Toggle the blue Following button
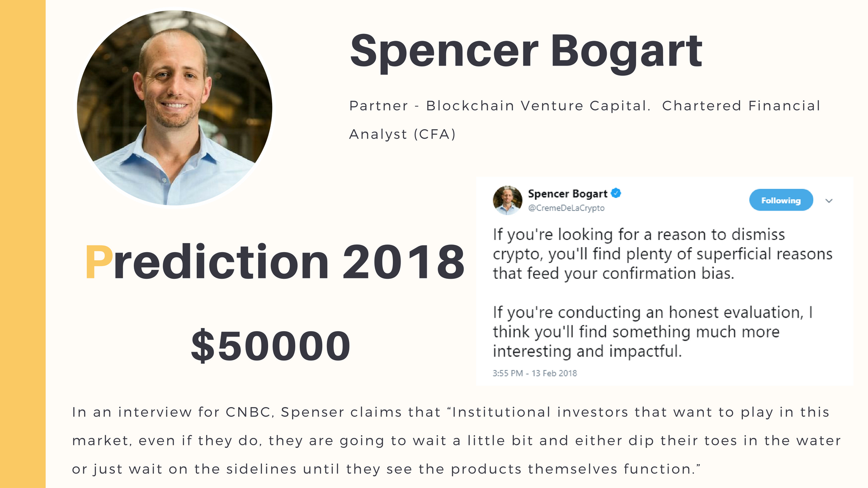Viewport: 868px width, 488px height. 781,200
